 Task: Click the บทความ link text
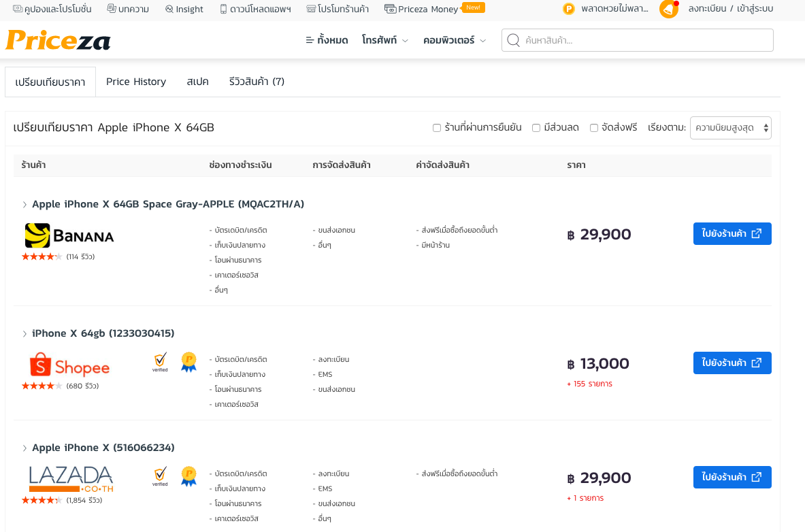tap(133, 10)
